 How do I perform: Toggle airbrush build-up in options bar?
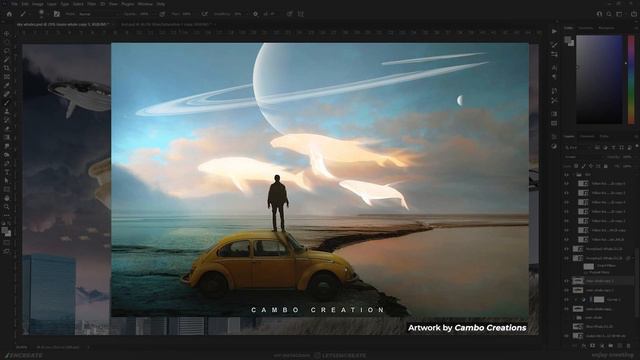tap(204, 14)
